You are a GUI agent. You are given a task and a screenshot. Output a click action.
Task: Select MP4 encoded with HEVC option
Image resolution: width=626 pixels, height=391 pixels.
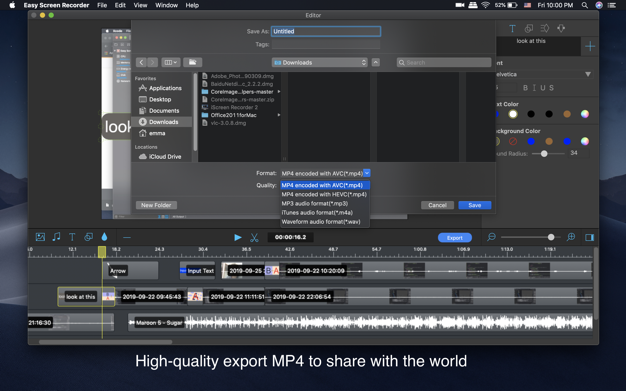click(325, 195)
